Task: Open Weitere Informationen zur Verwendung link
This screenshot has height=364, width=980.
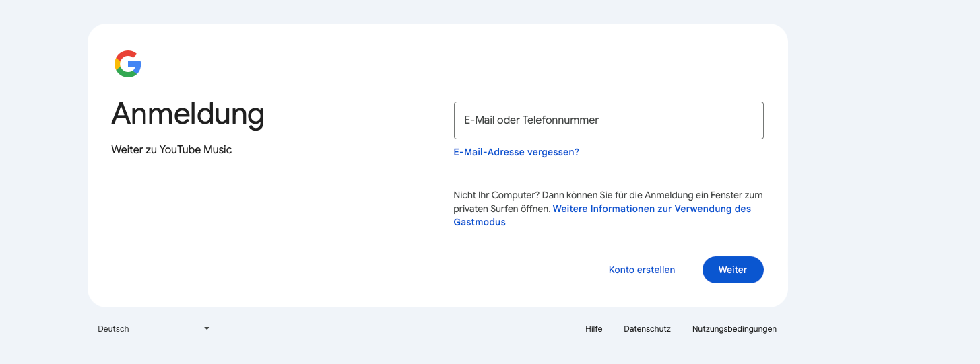Action: tap(652, 209)
